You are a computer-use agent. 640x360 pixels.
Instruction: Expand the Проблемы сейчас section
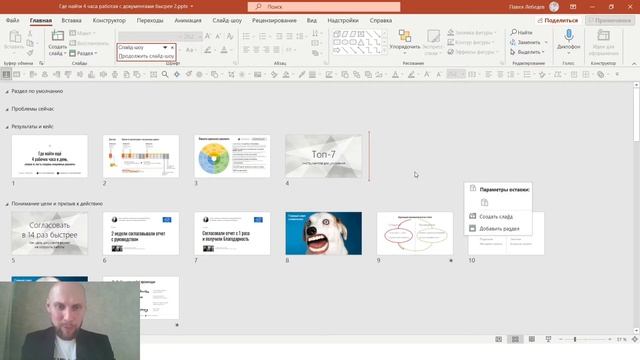tap(7, 109)
